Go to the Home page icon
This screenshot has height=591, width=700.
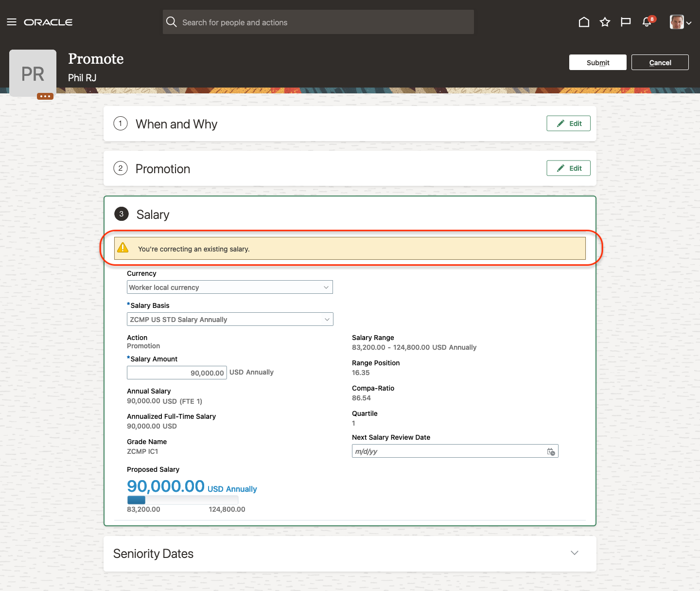tap(584, 22)
